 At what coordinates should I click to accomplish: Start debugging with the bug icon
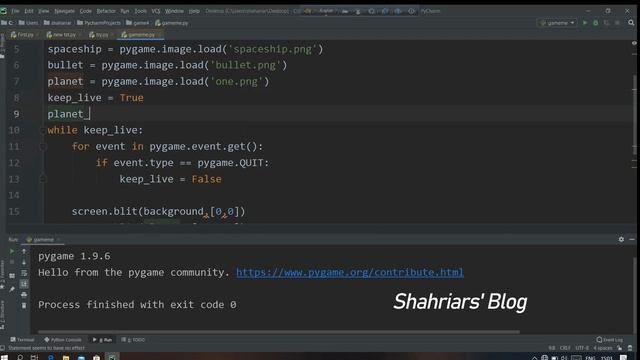coord(596,23)
